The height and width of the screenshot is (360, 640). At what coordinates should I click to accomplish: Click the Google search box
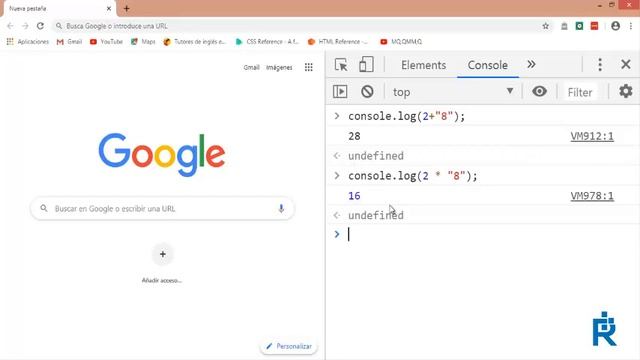pos(162,209)
